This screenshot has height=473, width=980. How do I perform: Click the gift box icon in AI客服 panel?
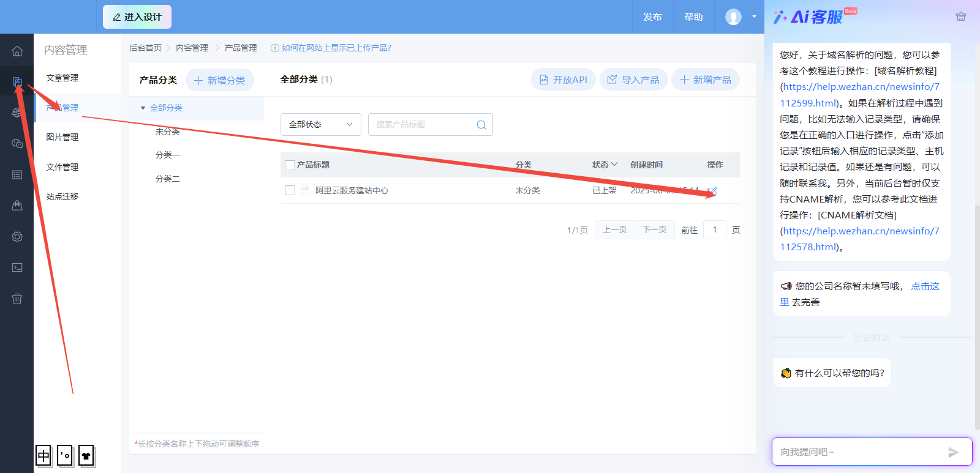[961, 17]
